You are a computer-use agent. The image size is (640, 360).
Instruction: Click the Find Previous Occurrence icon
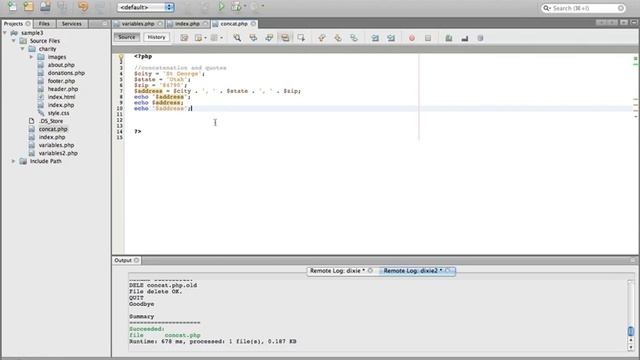click(x=253, y=38)
